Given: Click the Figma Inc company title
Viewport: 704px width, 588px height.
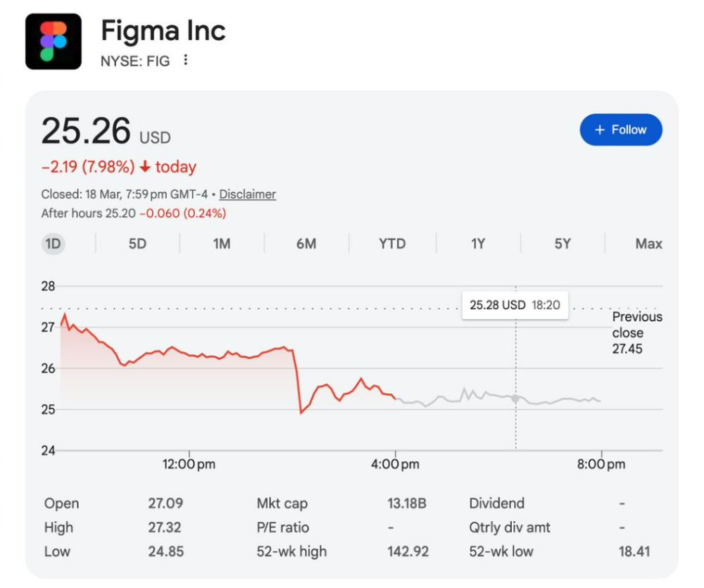Looking at the screenshot, I should 163,31.
